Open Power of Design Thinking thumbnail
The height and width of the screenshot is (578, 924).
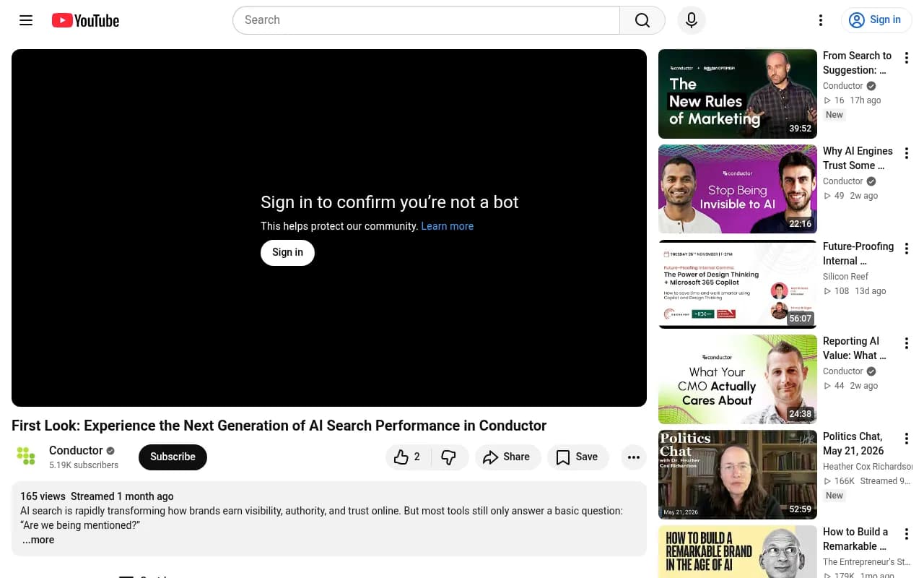[x=738, y=284]
